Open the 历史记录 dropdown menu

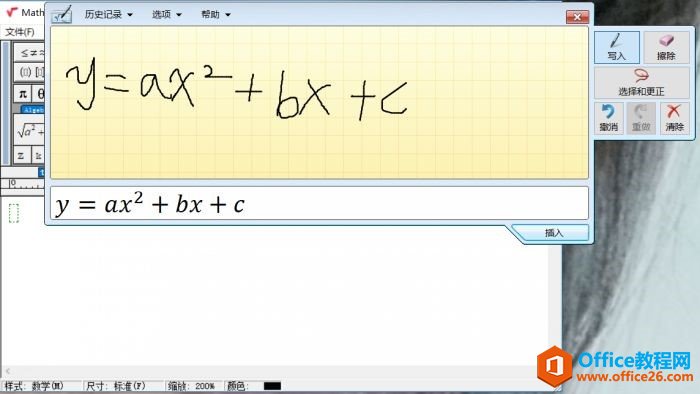point(108,14)
